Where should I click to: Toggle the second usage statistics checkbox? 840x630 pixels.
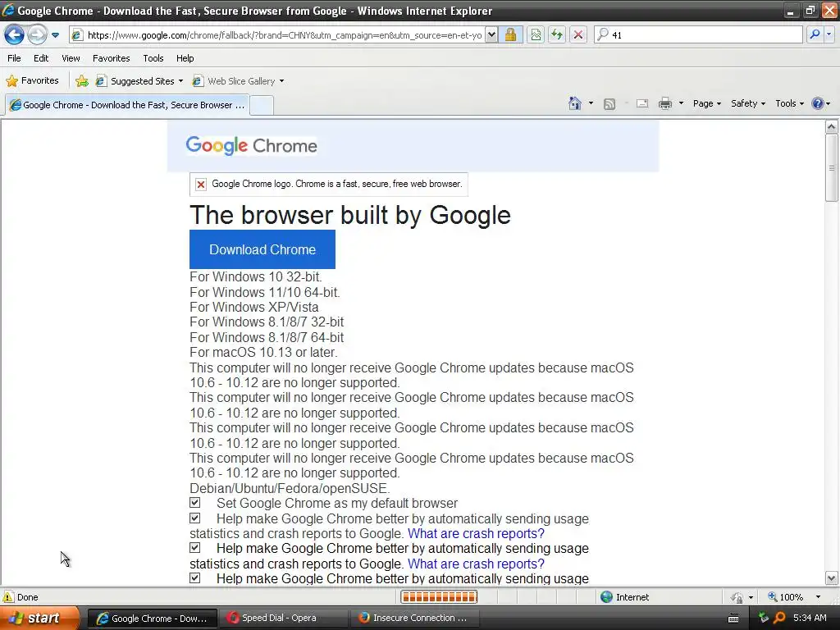coord(195,548)
